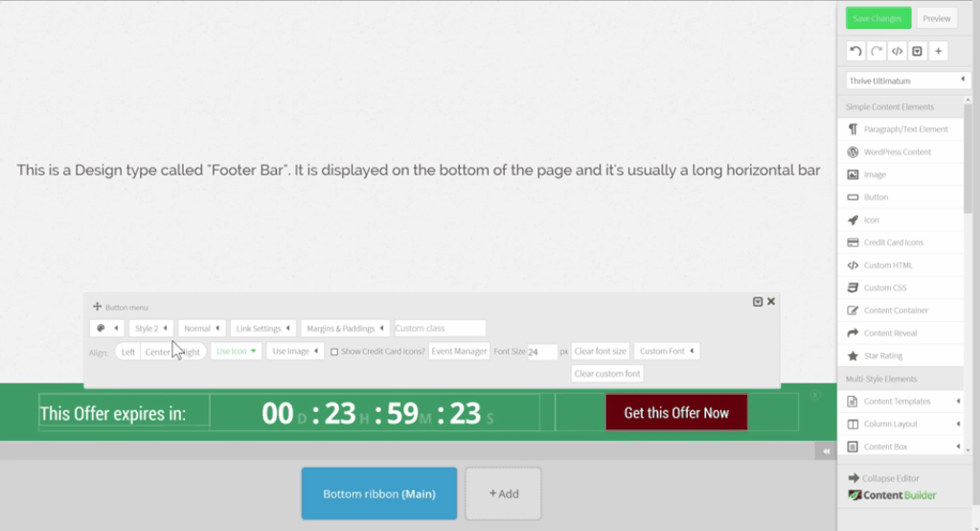Open Margins & Paddings dropdown
Image resolution: width=980 pixels, height=531 pixels.
click(345, 328)
